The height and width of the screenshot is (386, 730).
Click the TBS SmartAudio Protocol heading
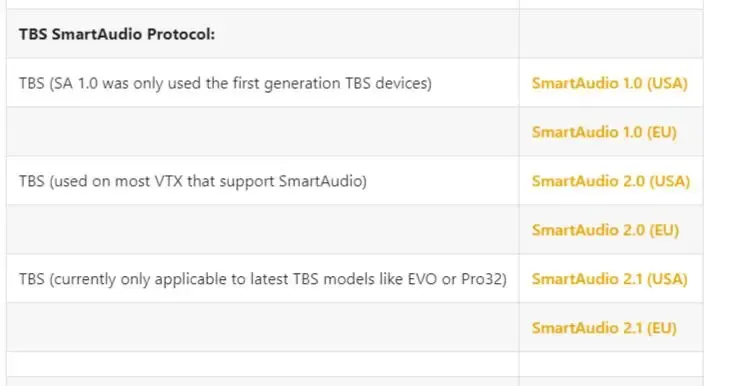pos(117,34)
